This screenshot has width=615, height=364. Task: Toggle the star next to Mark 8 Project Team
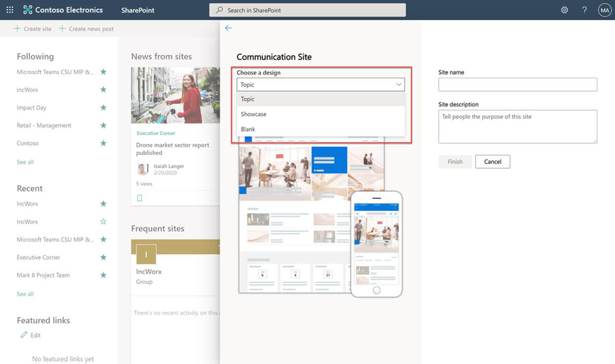[x=104, y=275]
